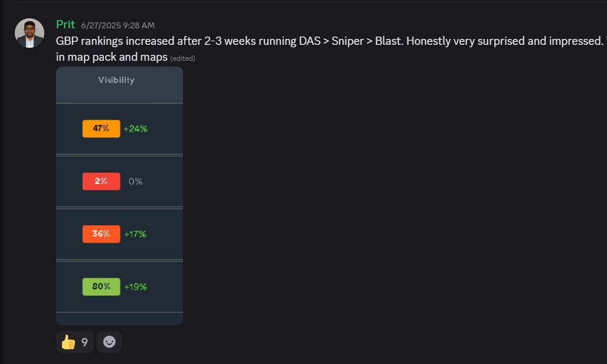607x364 pixels.
Task: Click the 2% red visibility badge
Action: point(100,181)
